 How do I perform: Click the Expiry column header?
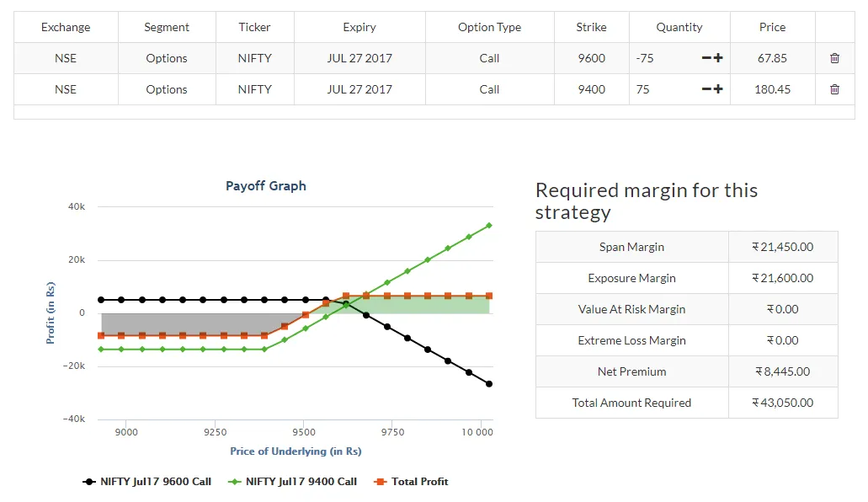click(x=359, y=27)
